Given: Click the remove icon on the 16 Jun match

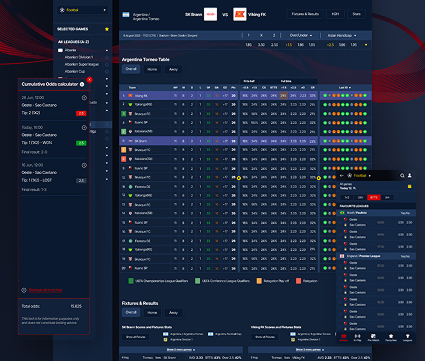Looking at the screenshot, I should [x=84, y=165].
